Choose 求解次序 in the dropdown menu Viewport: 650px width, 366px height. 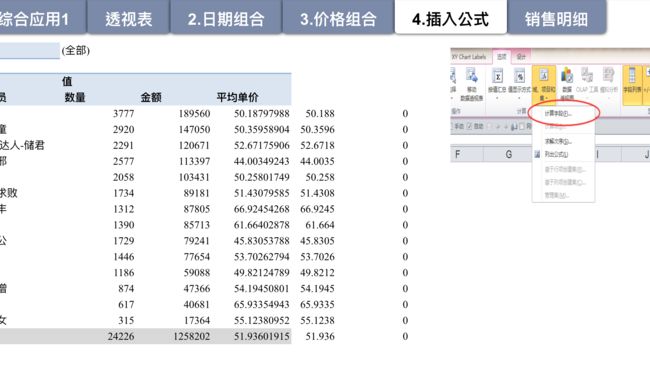(x=558, y=141)
